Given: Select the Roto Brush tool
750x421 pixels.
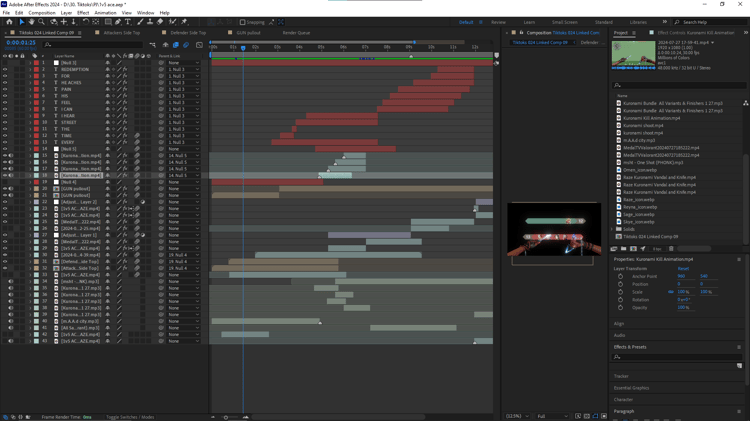Looking at the screenshot, I should (x=172, y=22).
